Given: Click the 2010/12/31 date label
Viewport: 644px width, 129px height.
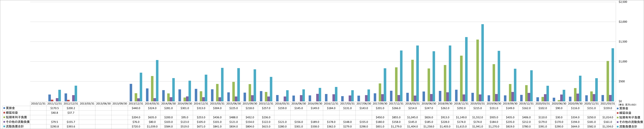Looking at the screenshot, I should pyautogui.click(x=38, y=103).
